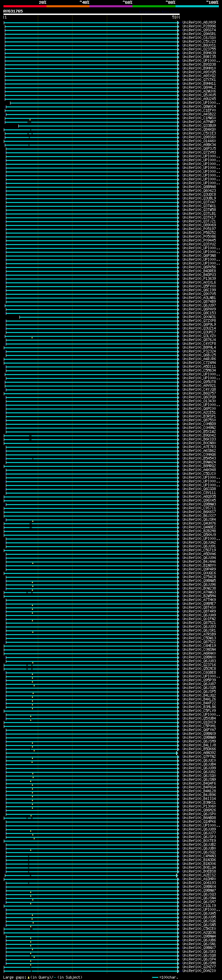Click the purple ~60% identity legend segment
222x980 pixels.
tap(111, 6)
